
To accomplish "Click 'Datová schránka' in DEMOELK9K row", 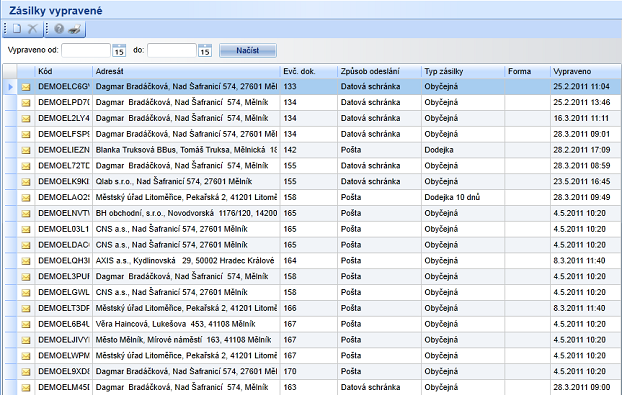I will click(x=379, y=182).
